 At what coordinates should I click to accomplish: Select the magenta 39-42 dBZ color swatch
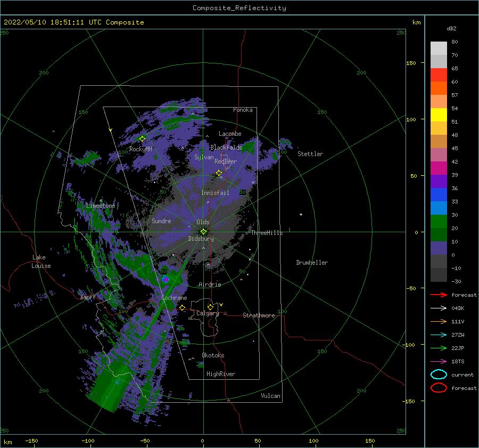[439, 168]
